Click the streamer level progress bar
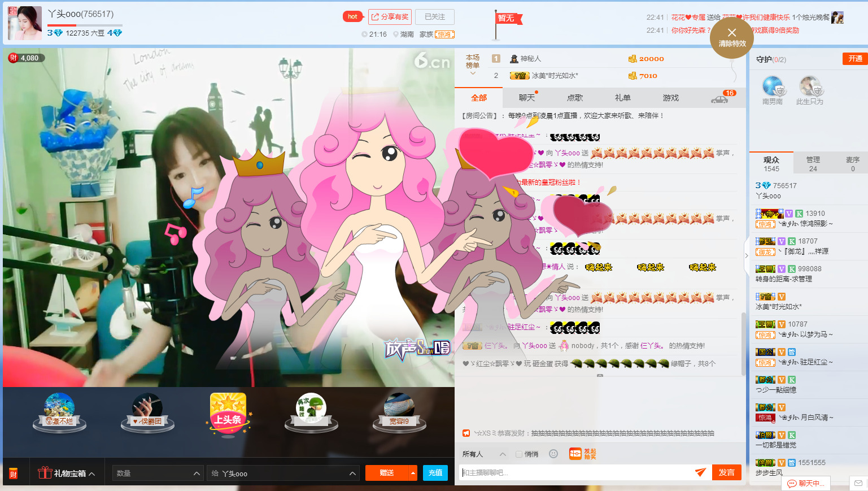This screenshot has height=491, width=868. click(x=85, y=25)
